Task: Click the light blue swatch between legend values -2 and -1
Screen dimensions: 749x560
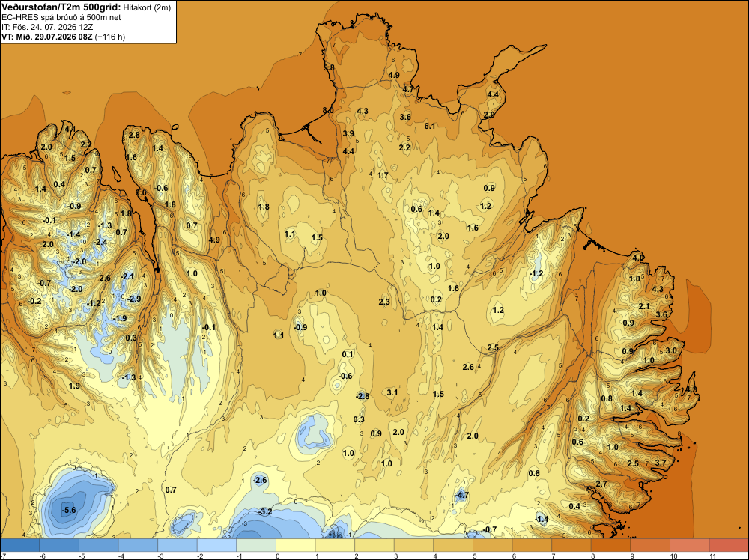Action: 217,545
